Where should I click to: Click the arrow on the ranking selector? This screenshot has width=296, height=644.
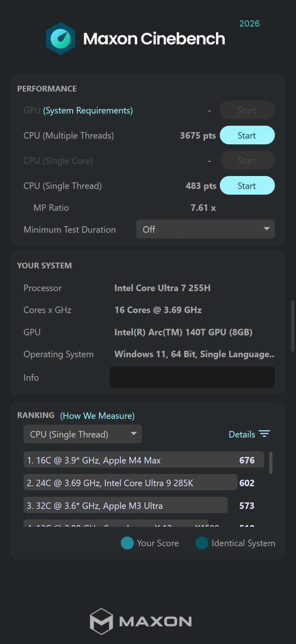click(x=134, y=434)
